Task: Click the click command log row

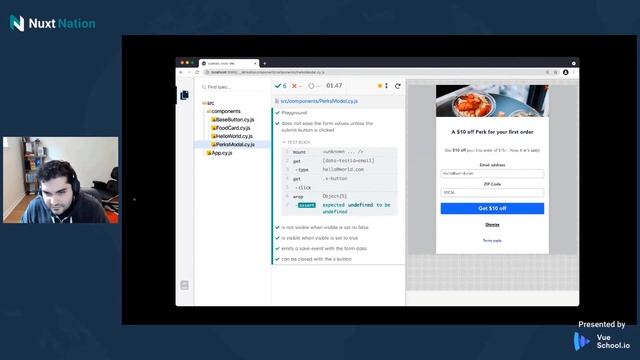Action: (x=340, y=188)
